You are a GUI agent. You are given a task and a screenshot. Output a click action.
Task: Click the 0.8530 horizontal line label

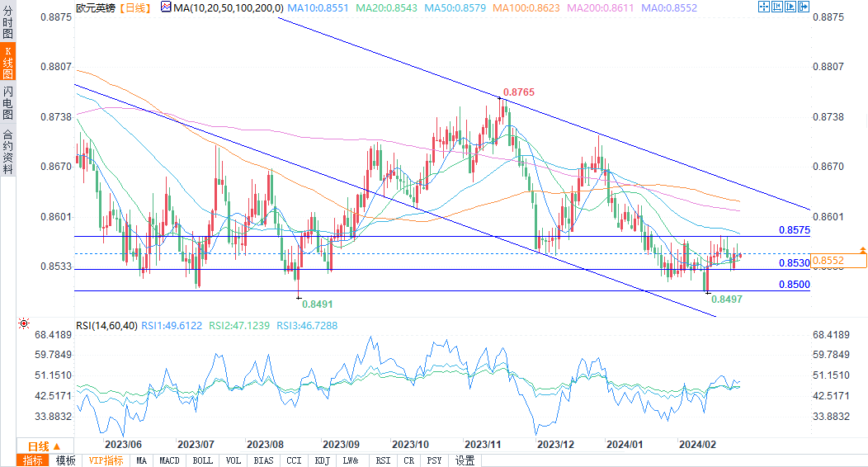click(x=795, y=263)
